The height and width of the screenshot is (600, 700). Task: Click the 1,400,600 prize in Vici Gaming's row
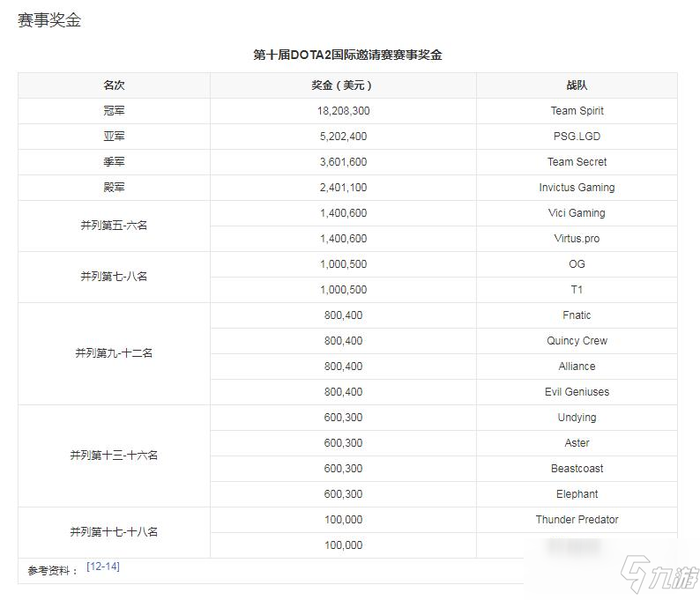tap(343, 213)
